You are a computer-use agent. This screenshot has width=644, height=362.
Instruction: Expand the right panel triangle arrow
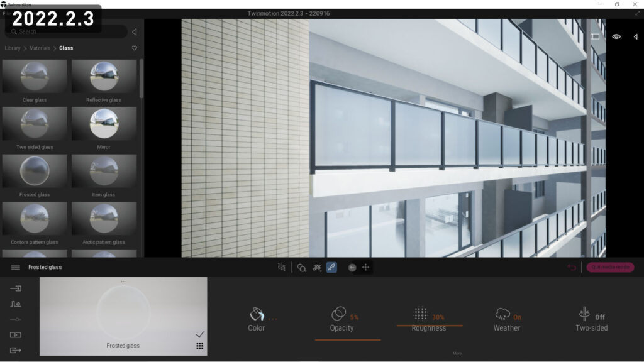coord(635,36)
